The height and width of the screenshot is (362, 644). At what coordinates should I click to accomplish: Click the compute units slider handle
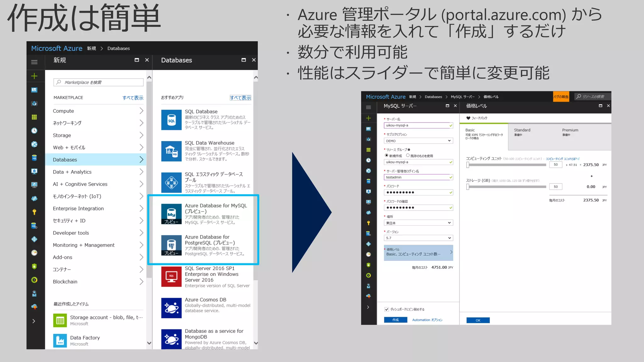click(468, 165)
